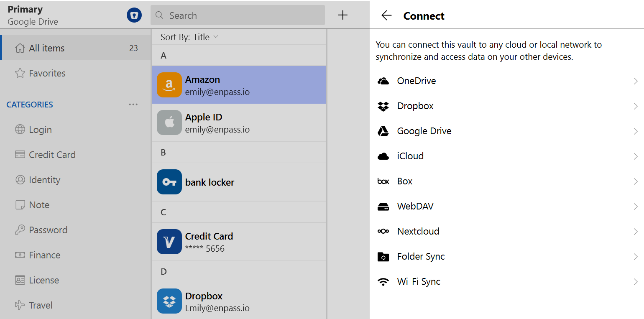
Task: Expand WebDAV connect option chevron
Action: pos(636,207)
